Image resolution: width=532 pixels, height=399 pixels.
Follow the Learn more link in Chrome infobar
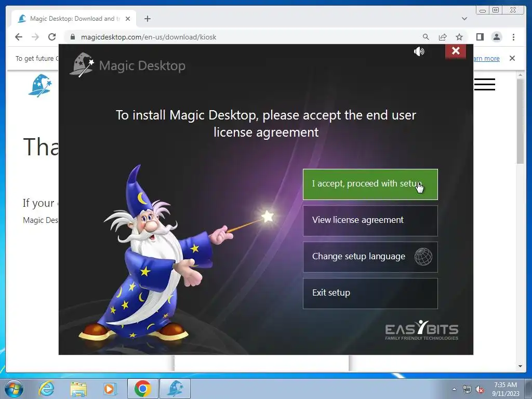(x=486, y=58)
